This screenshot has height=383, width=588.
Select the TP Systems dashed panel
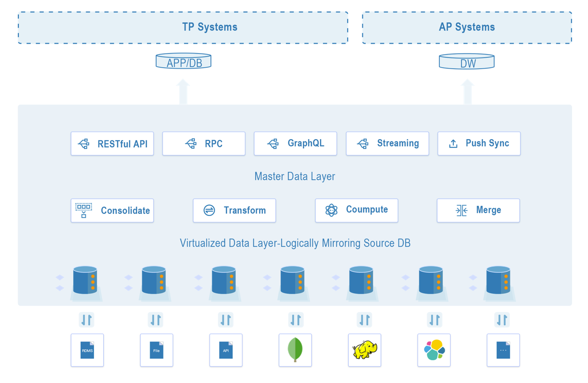[183, 28]
